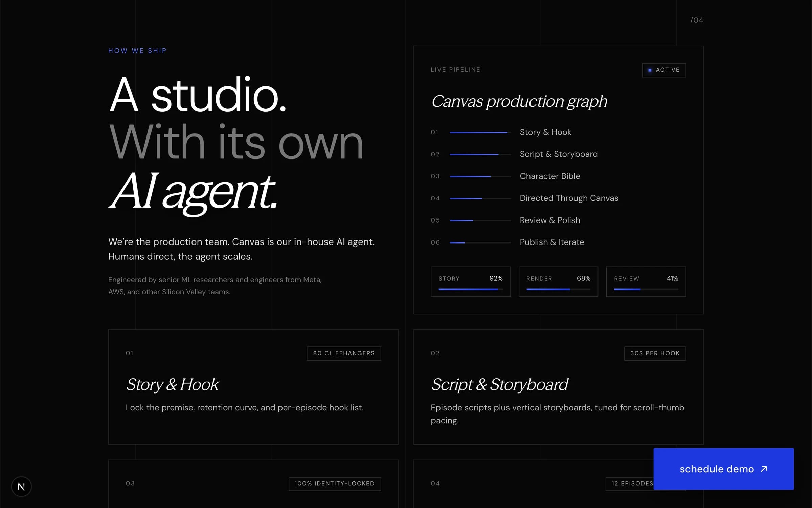This screenshot has height=508, width=812.
Task: Click the Story & Hook card heading
Action: 172,385
